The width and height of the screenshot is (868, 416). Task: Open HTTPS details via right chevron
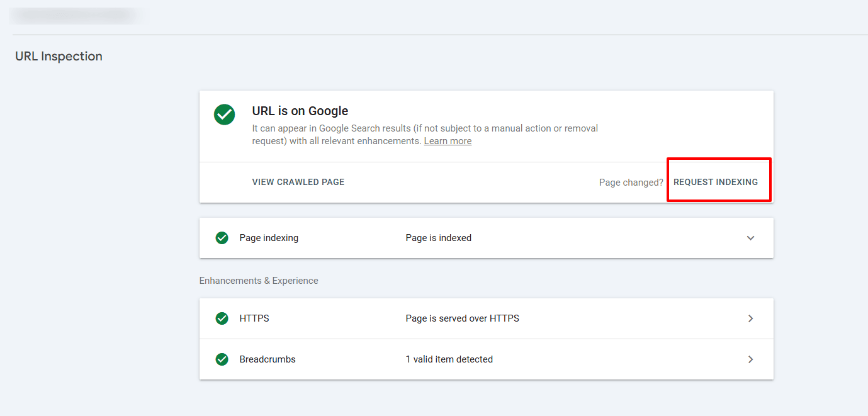tap(750, 318)
